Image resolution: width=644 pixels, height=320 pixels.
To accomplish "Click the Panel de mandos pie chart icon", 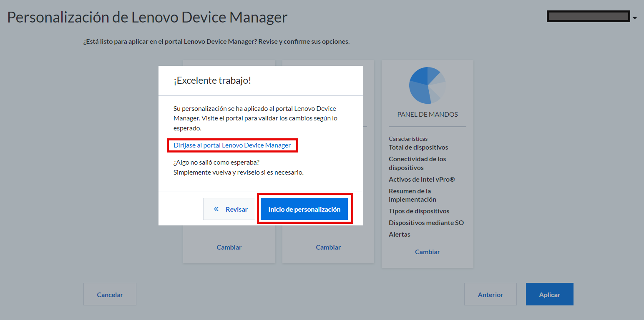I will click(x=428, y=85).
